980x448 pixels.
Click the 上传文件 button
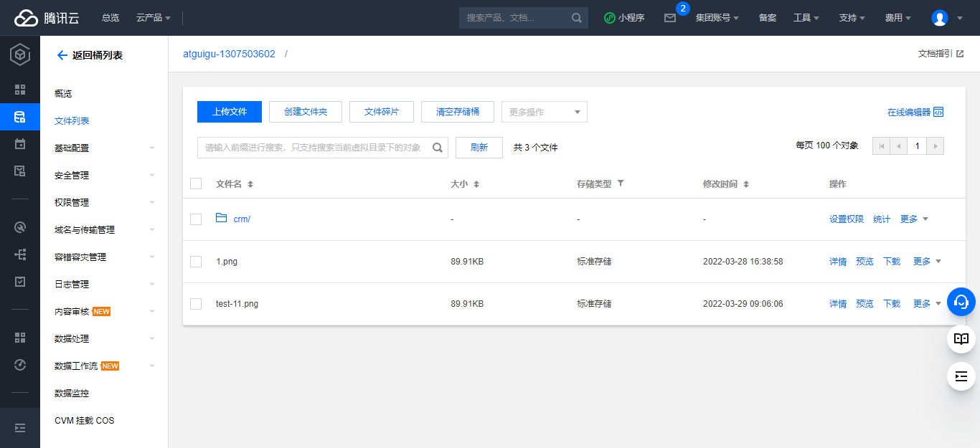230,112
